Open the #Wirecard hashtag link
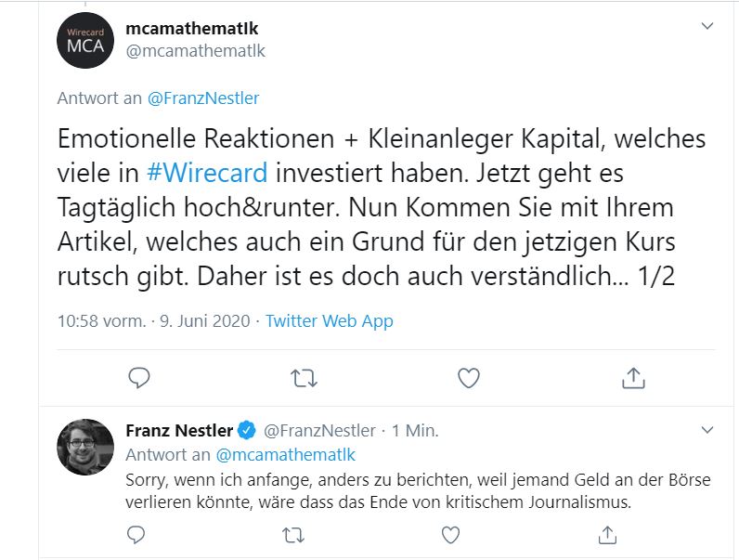The width and height of the screenshot is (739, 560). (207, 172)
